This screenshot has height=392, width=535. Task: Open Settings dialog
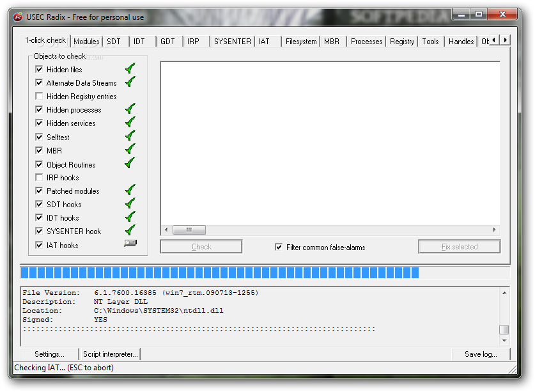49,354
